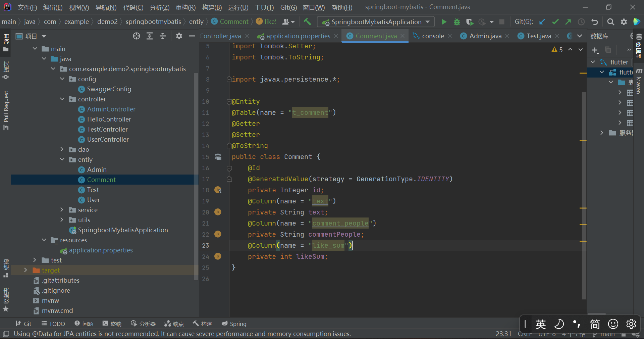Screen dimensions: 644x339
Task: Open the Git tool window button
Action: [x=23, y=324]
